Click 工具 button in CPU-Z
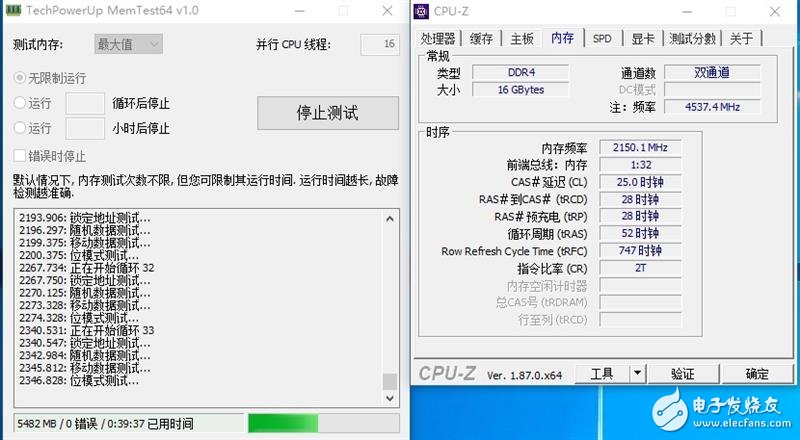The height and width of the screenshot is (440, 800). tap(602, 374)
